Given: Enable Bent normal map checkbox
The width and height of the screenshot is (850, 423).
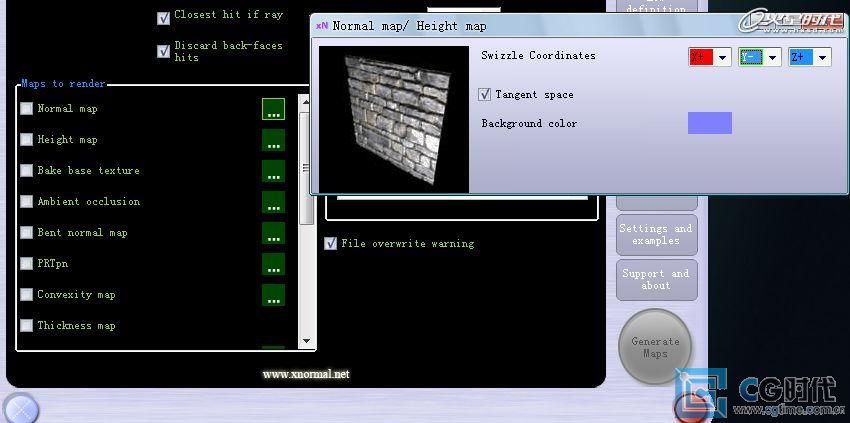Looking at the screenshot, I should pos(27,232).
